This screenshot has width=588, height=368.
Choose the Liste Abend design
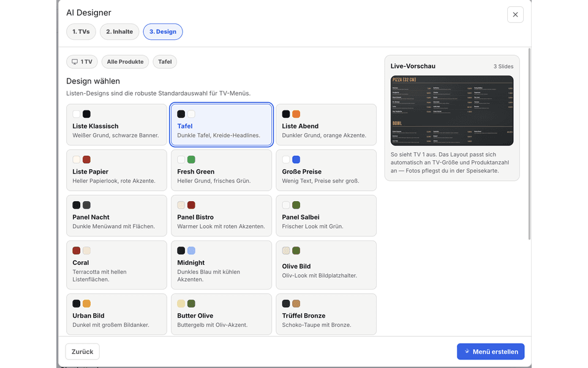[x=326, y=125]
